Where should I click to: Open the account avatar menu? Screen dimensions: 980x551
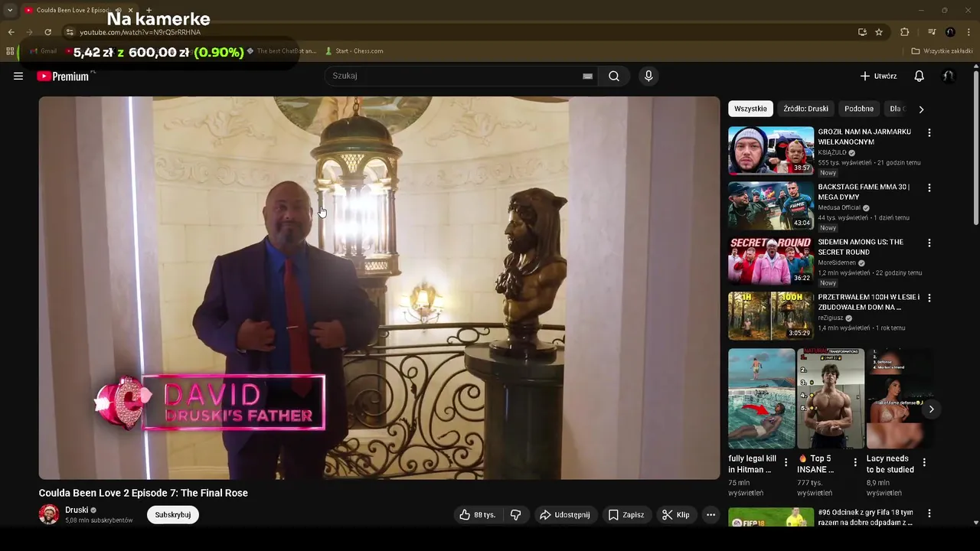[x=949, y=76]
